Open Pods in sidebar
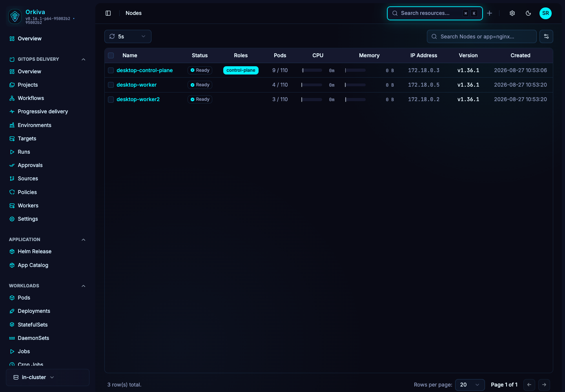Image resolution: width=565 pixels, height=392 pixels. click(x=24, y=298)
